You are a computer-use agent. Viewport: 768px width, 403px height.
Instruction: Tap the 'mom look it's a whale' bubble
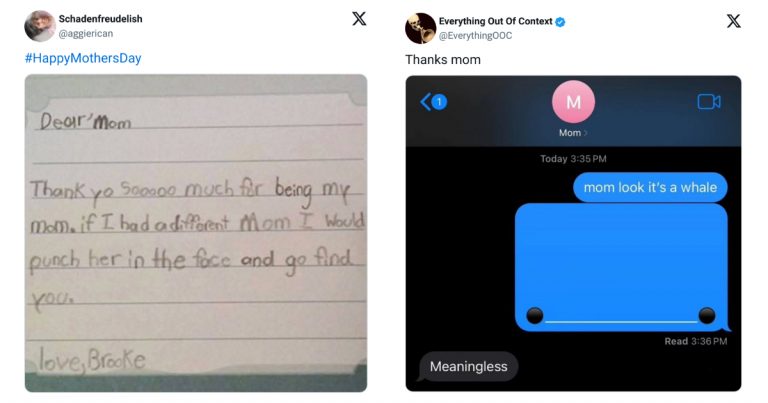650,188
